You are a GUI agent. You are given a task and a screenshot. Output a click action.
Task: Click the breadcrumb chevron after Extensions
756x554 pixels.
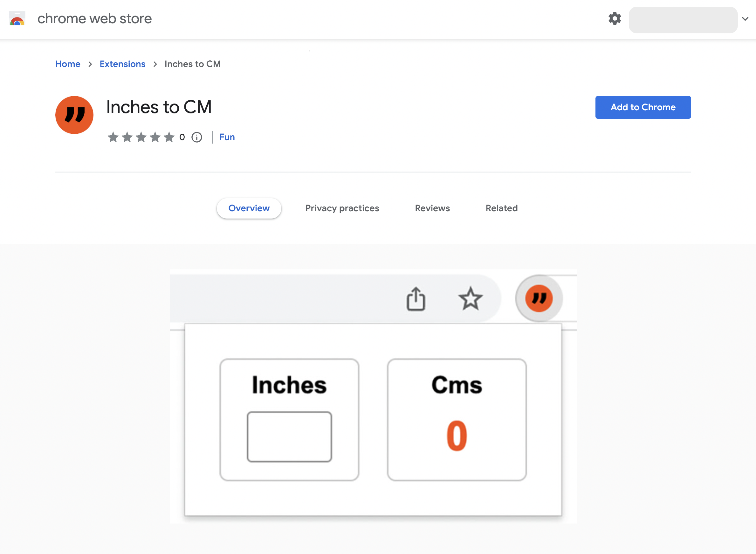point(155,64)
